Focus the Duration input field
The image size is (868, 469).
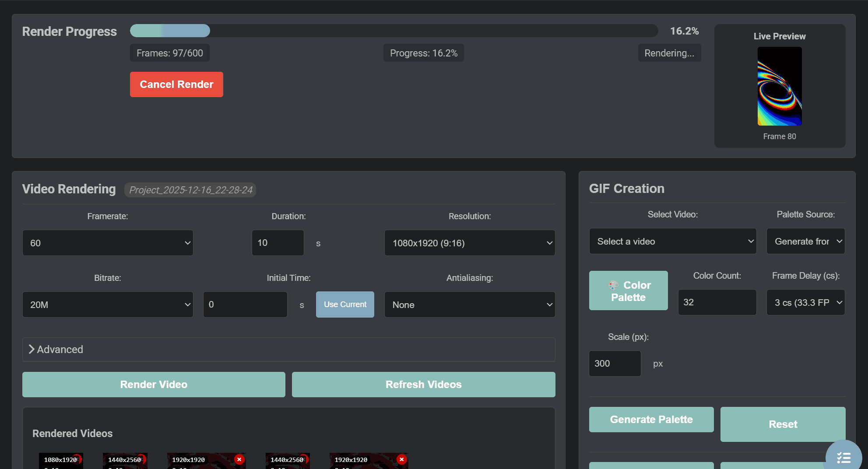coord(278,243)
